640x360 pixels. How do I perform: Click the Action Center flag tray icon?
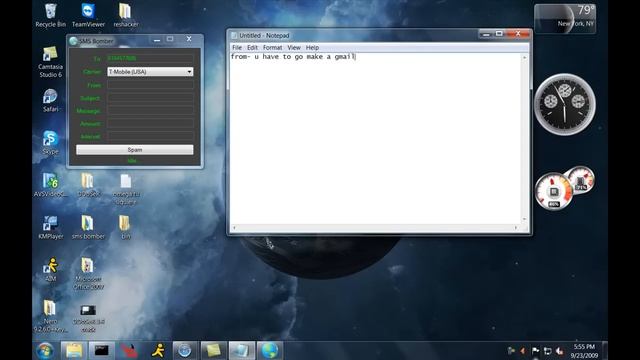tap(535, 351)
